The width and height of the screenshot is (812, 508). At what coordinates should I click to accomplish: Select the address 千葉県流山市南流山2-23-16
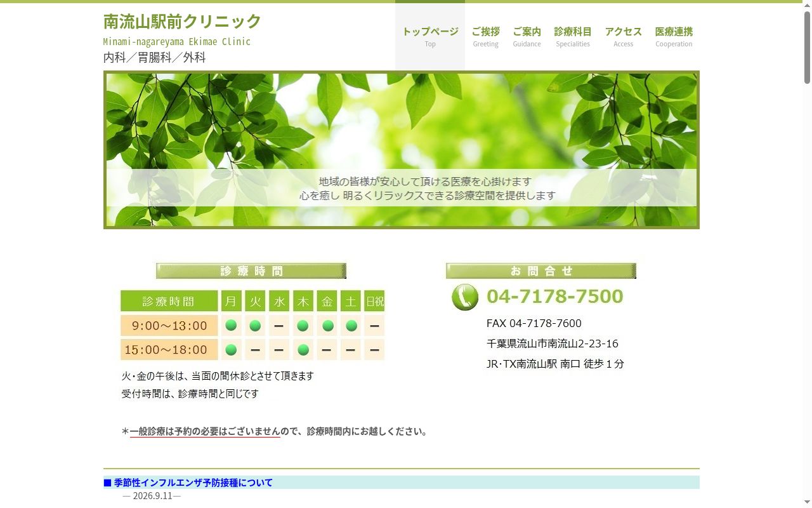(553, 344)
